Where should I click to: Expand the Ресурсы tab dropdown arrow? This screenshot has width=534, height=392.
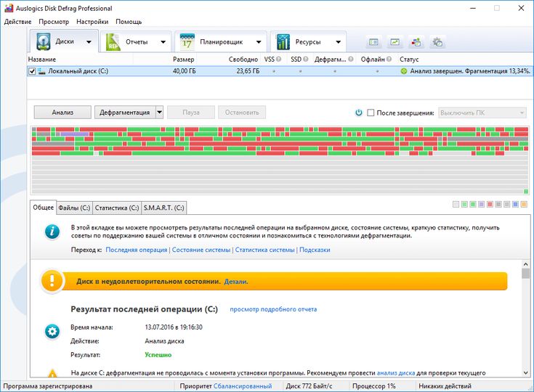(x=338, y=42)
